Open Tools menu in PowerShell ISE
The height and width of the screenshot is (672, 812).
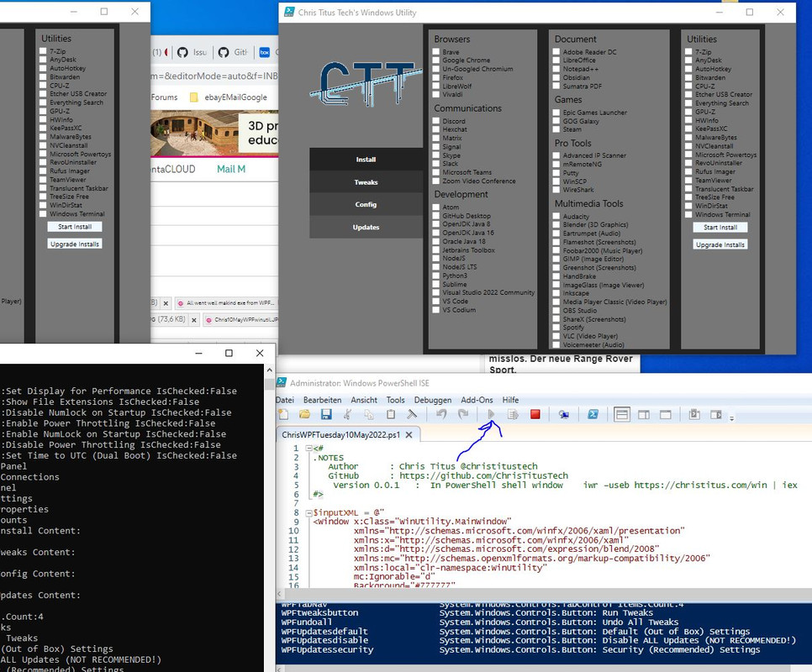tap(396, 400)
